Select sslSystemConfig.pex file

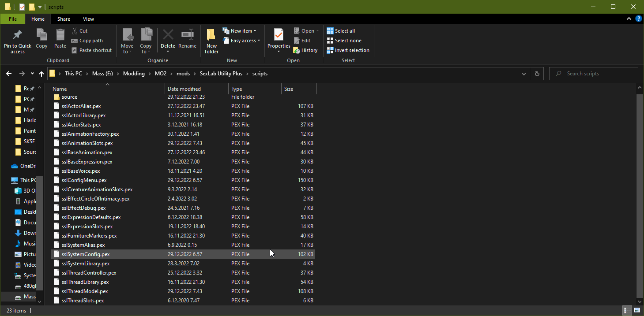tap(183, 254)
